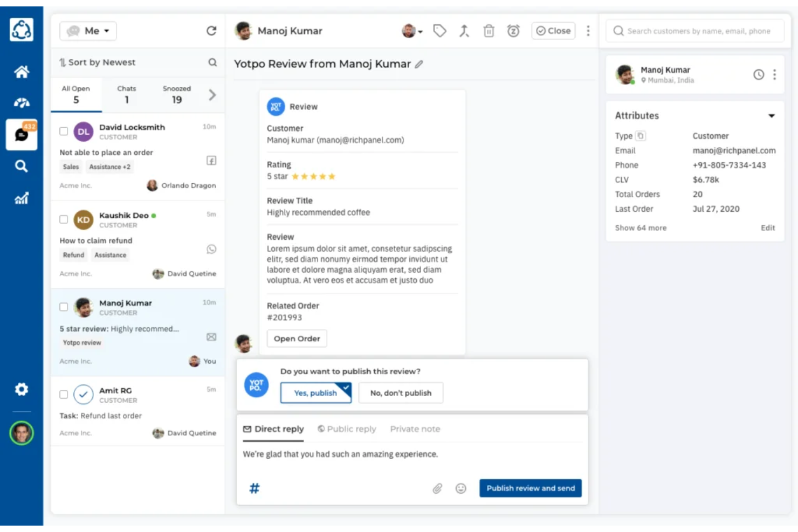Delete the conversation using the trash icon
This screenshot has width=798, height=532.
[489, 31]
